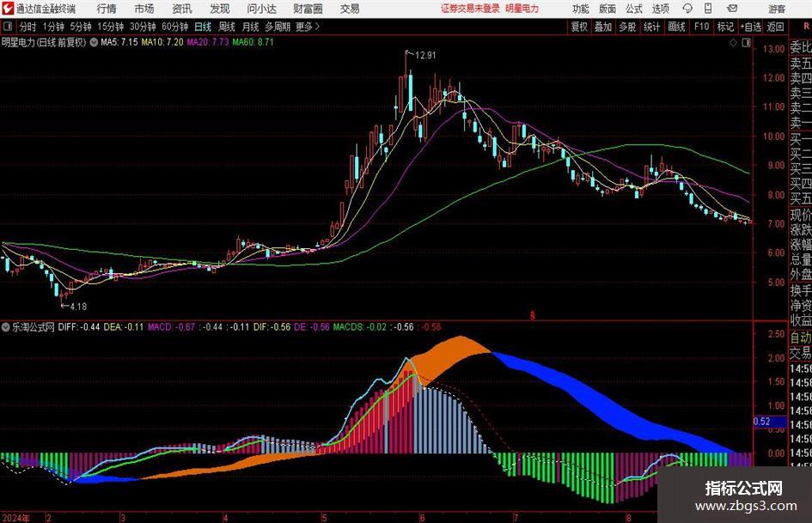Click MACD: -0.67 indicator readout
The height and width of the screenshot is (523, 812).
pyautogui.click(x=171, y=327)
